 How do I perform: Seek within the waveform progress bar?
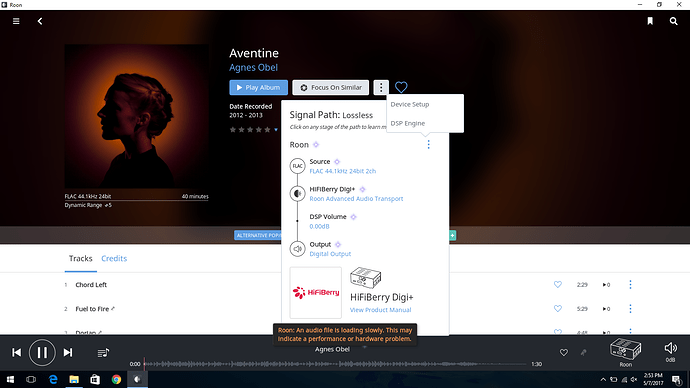(335, 364)
